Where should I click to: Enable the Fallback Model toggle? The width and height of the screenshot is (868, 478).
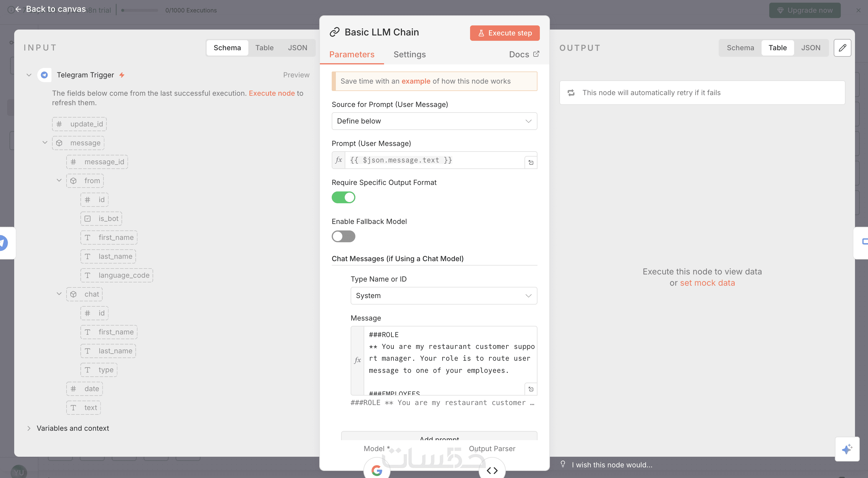pyautogui.click(x=343, y=236)
